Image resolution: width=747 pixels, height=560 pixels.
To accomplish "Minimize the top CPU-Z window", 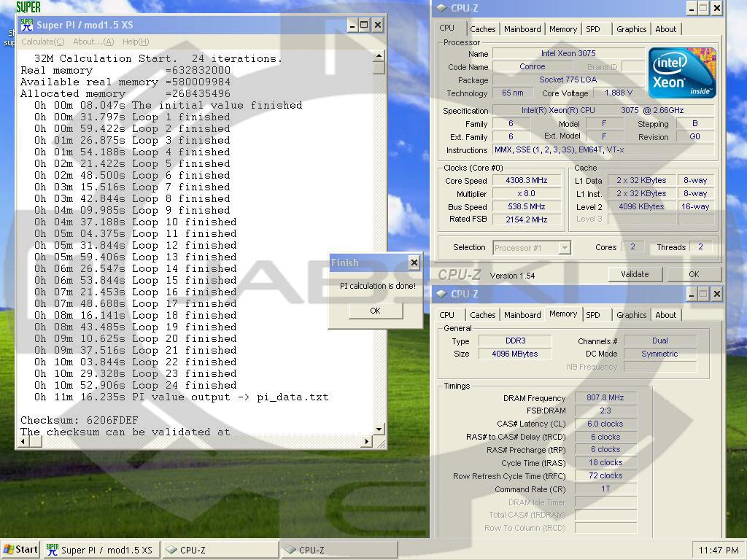I will (x=692, y=8).
